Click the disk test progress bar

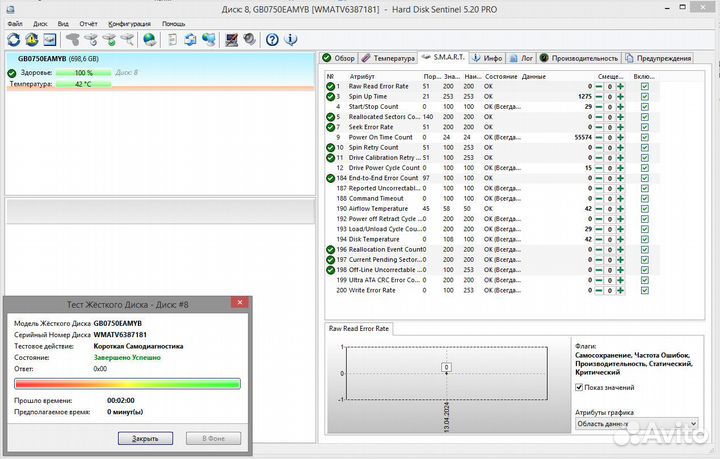point(126,382)
